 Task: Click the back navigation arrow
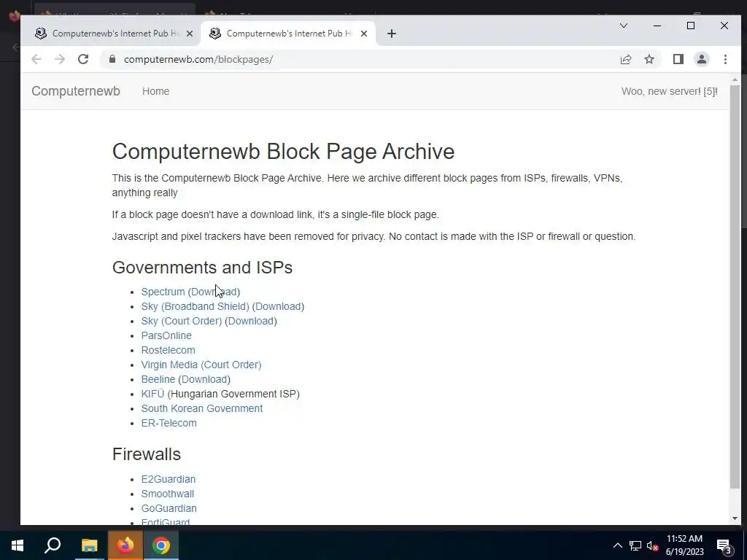pos(36,59)
